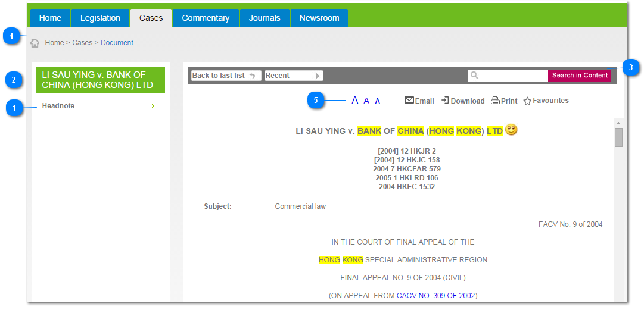Switch to the Newsroom tab

pos(319,18)
